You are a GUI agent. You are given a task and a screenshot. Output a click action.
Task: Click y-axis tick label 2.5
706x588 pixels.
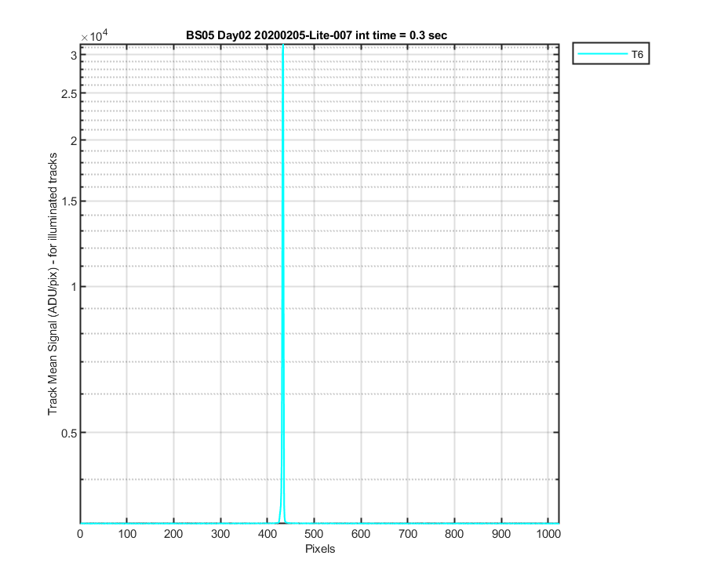(69, 93)
